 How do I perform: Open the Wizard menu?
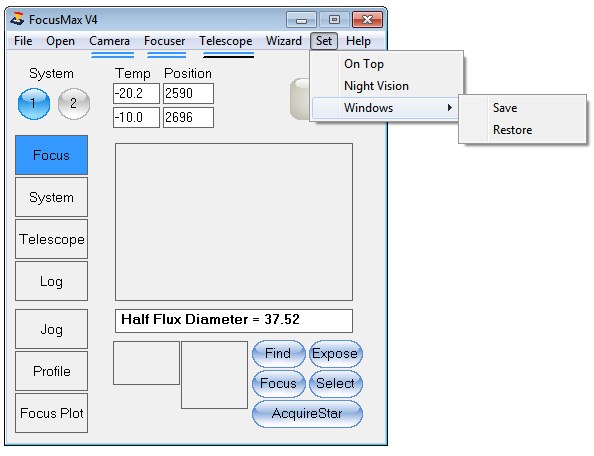click(x=284, y=41)
